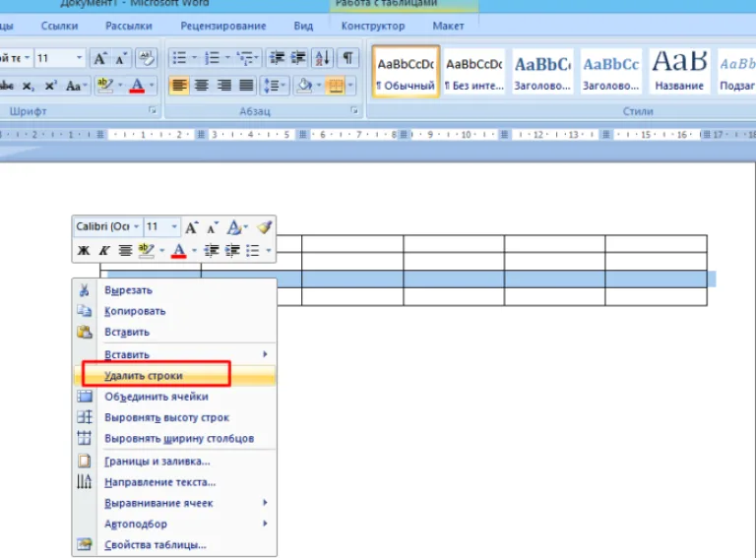Open the line spacing dropdown
Viewport: 756px width, 558px height.
click(x=275, y=86)
